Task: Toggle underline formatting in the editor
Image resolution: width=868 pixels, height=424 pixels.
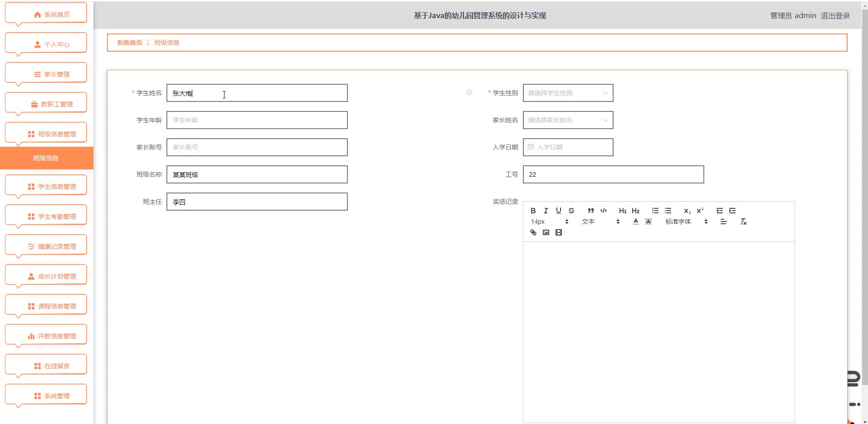Action: [559, 211]
